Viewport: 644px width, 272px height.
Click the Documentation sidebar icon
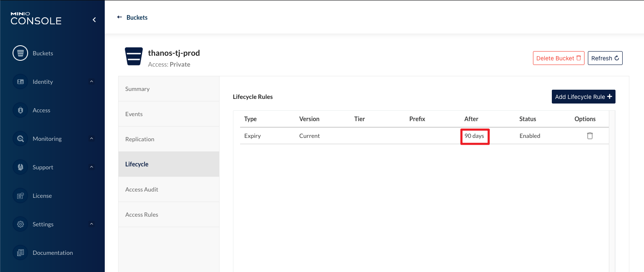tap(20, 253)
